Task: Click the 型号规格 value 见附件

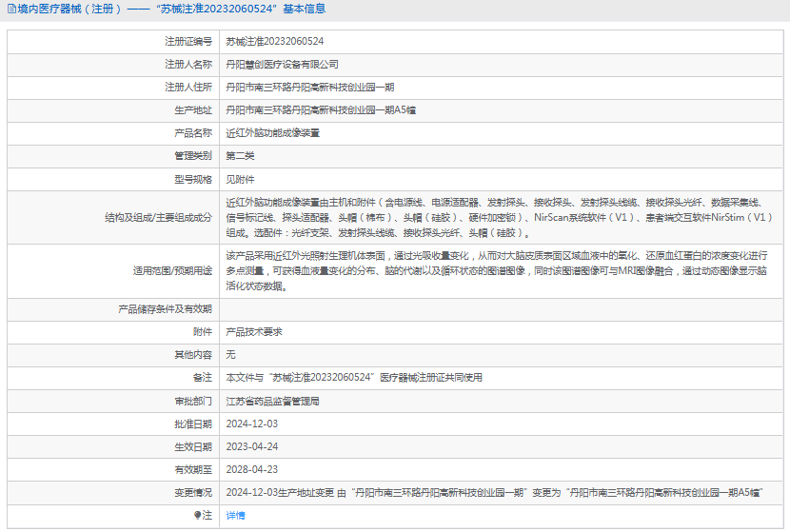Action: click(240, 179)
